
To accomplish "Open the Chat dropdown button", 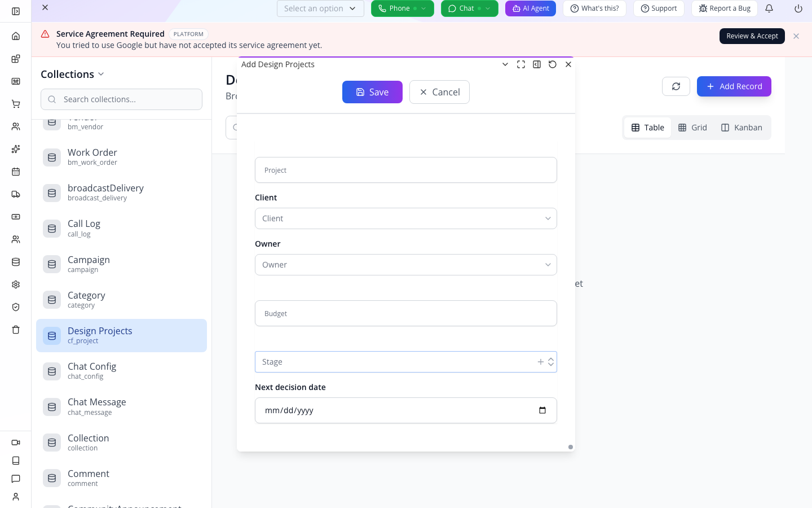I will [470, 8].
